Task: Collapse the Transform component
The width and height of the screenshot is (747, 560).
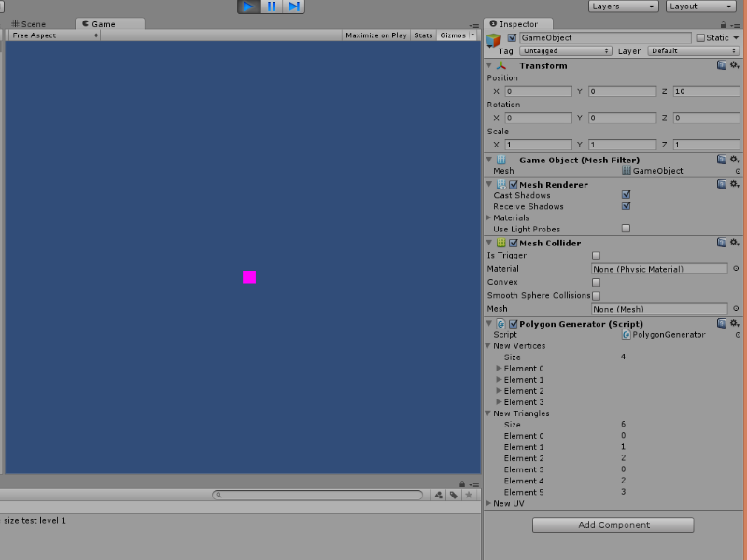Action: pos(489,65)
